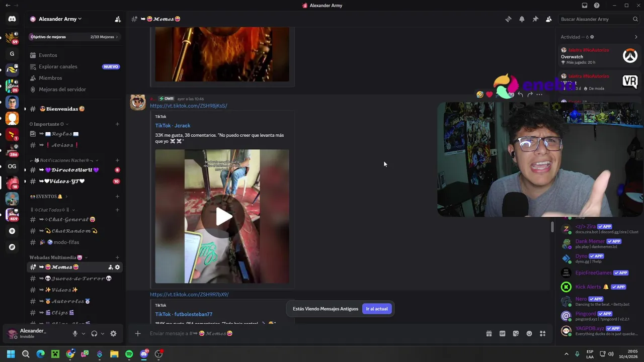644x362 pixels.
Task: Open channel notification settings bell
Action: pyautogui.click(x=522, y=19)
